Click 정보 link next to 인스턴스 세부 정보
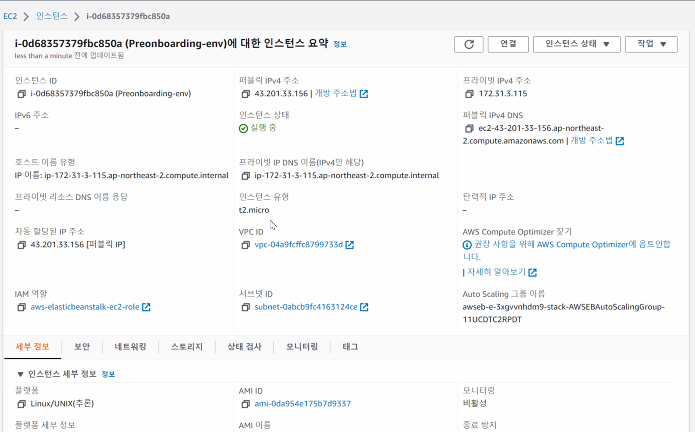 108,374
